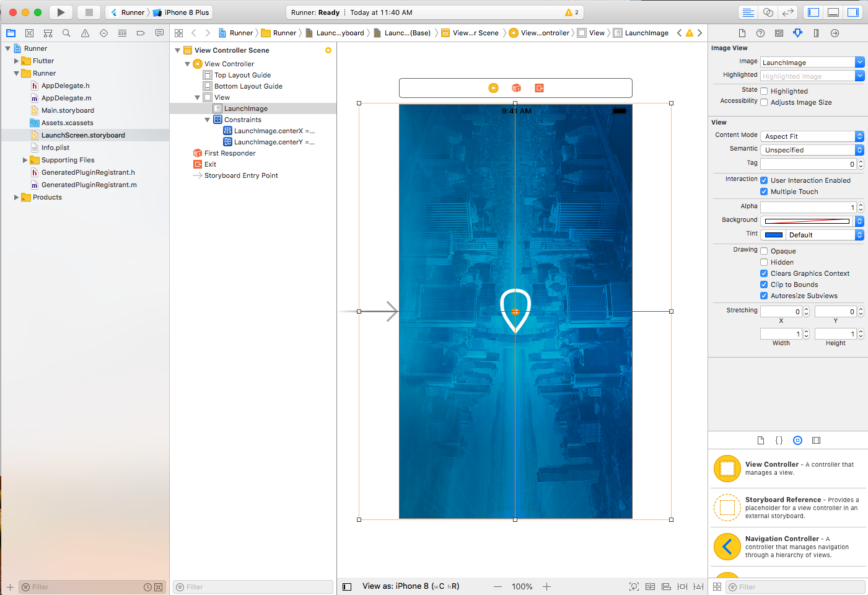
Task: Change device via View as: iPhone 8
Action: coord(411,586)
